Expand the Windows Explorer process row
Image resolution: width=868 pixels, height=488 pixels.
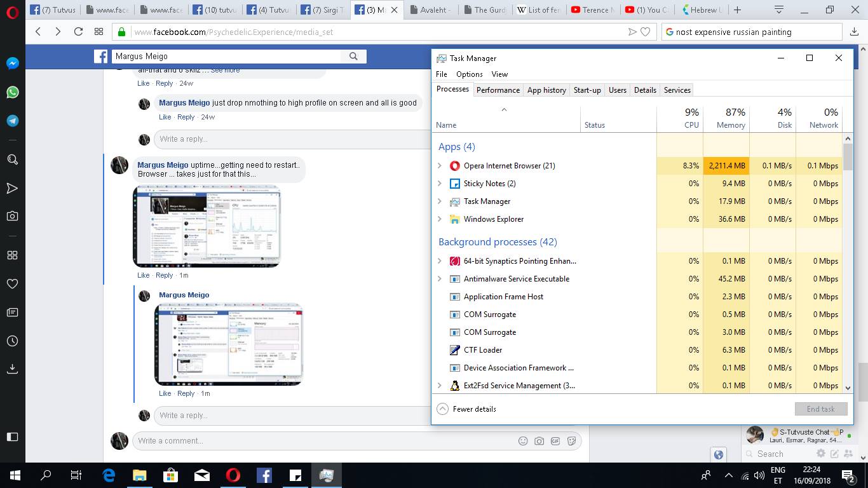[440, 219]
